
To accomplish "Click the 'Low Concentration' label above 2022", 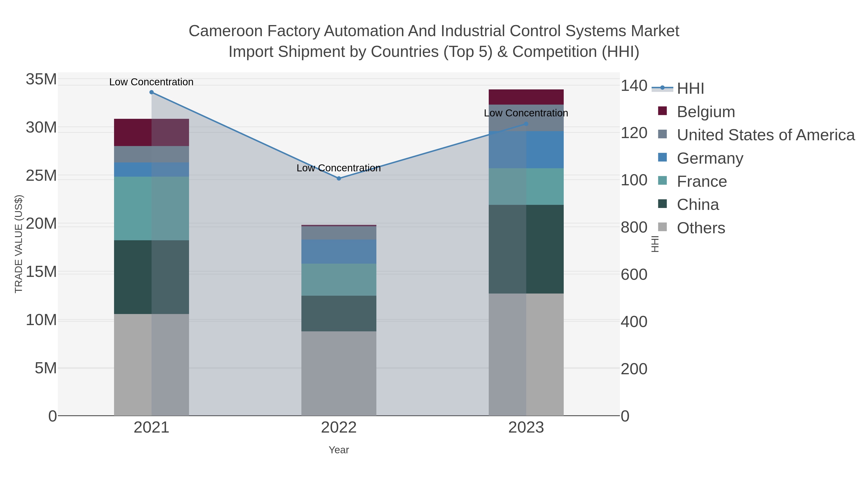I will 339,168.
